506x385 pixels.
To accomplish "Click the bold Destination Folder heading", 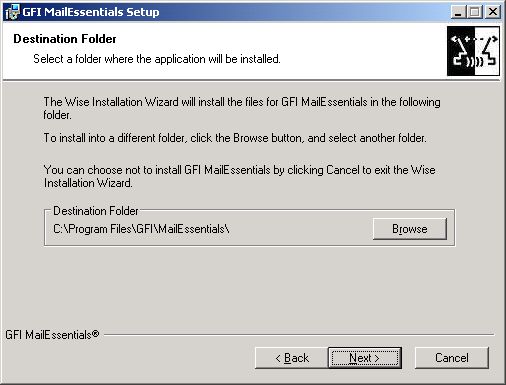I will tap(65, 39).
